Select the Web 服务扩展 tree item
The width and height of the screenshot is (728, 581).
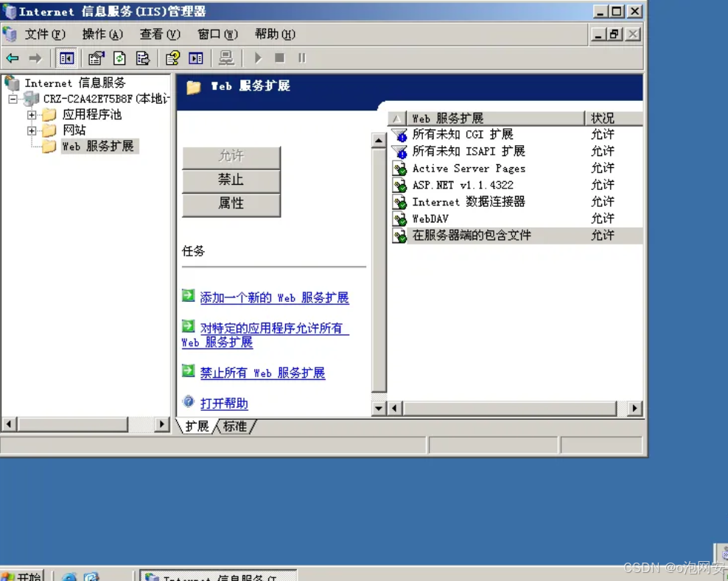coord(98,147)
